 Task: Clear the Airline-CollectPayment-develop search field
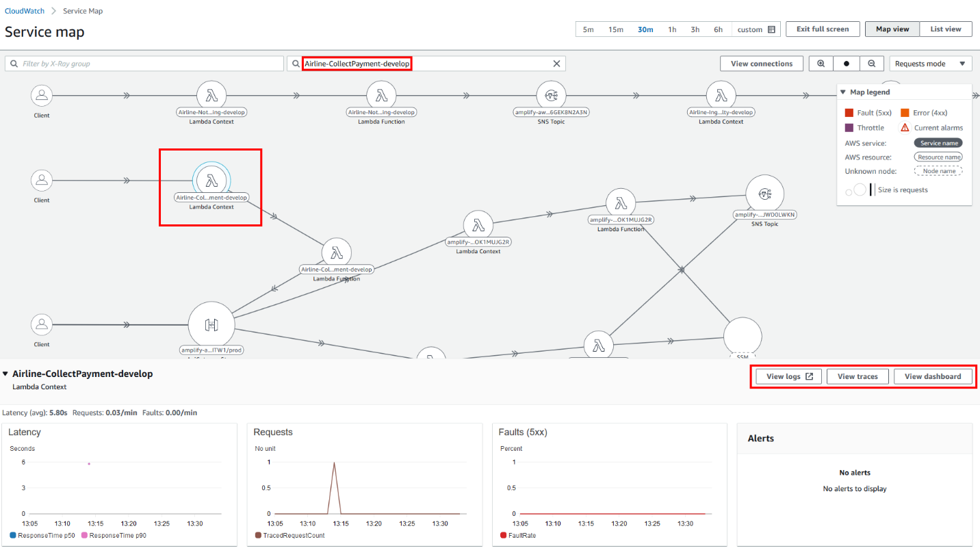556,63
